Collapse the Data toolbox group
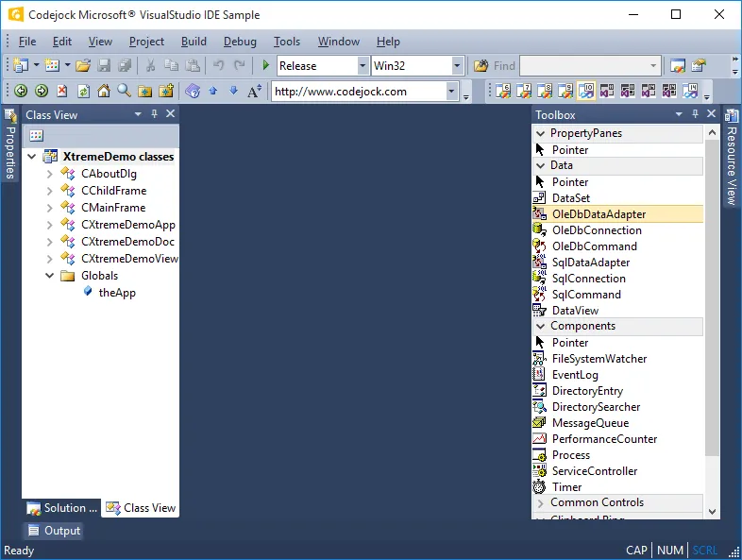 click(540, 165)
